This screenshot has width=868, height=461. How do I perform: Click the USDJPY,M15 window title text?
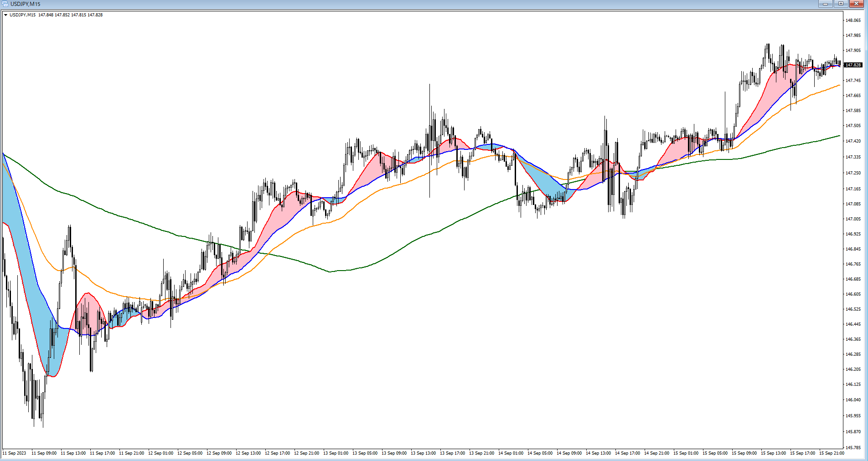pyautogui.click(x=26, y=4)
